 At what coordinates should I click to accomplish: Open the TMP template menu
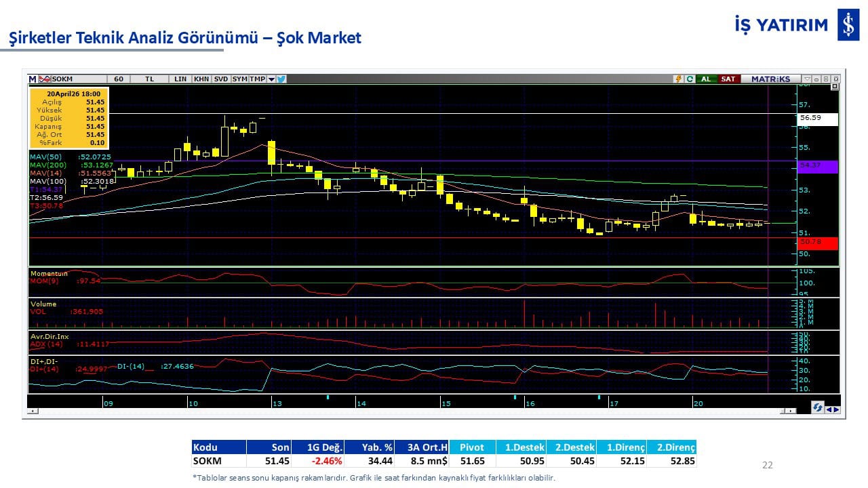point(257,79)
